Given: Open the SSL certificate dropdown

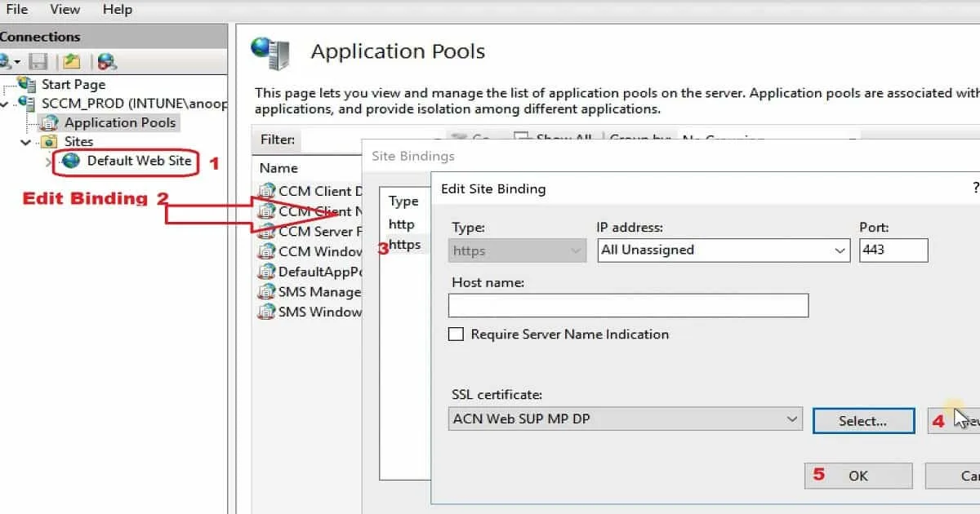Looking at the screenshot, I should point(791,419).
